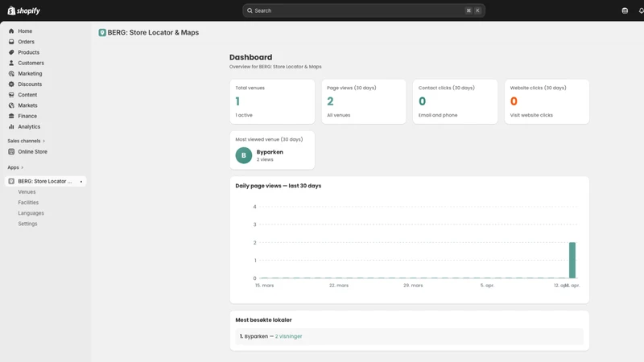Click the Dashboard heading

250,57
